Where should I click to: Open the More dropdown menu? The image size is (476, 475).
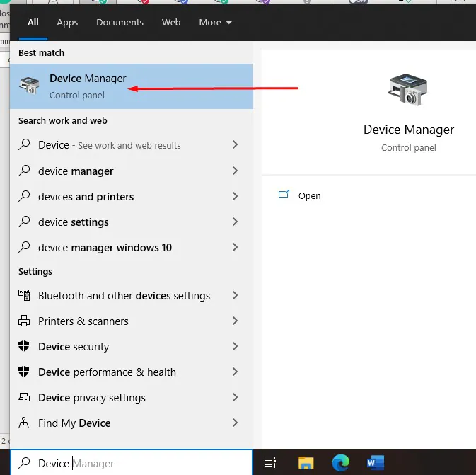click(x=216, y=22)
